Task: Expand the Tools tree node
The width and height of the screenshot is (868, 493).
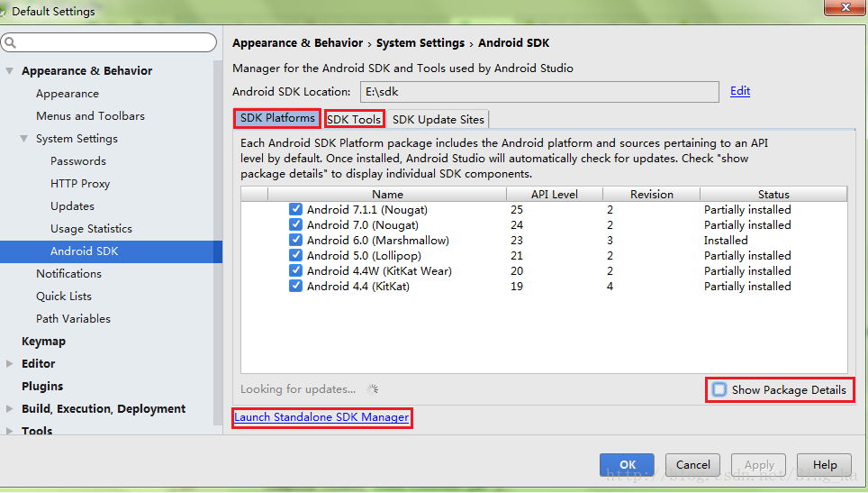Action: point(9,431)
